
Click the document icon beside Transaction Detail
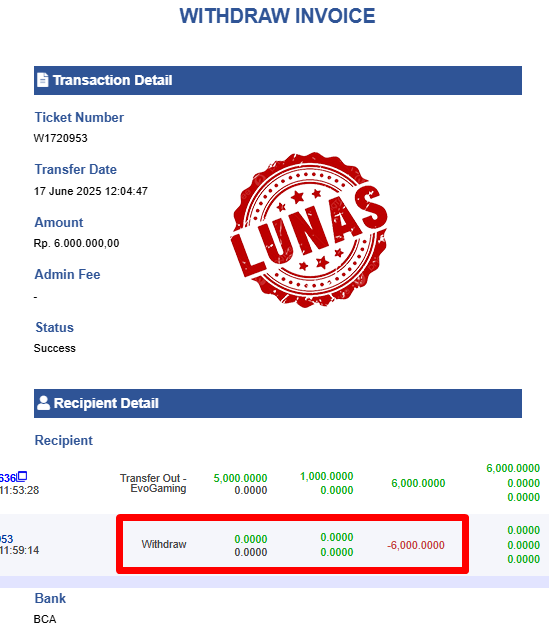pos(43,80)
